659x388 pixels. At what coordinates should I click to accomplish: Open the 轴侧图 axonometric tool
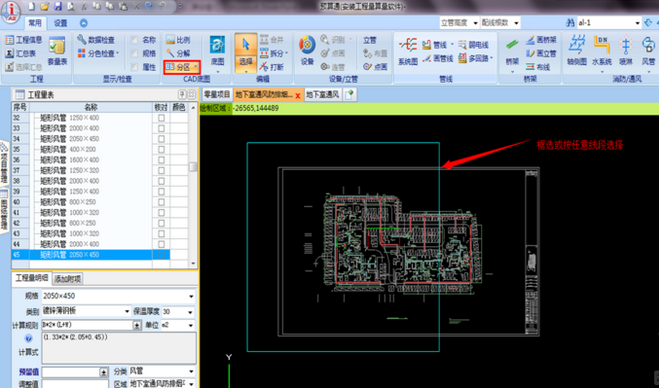point(577,51)
